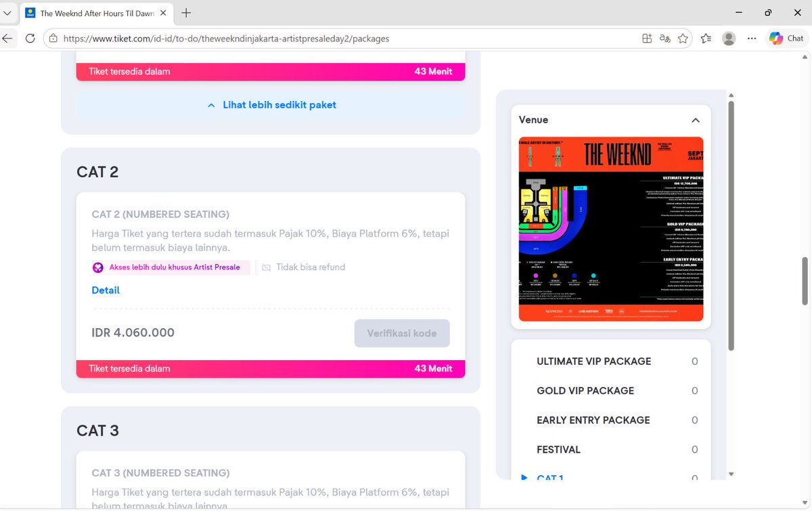Click the sidebar scrollbar up arrow
Image resolution: width=812 pixels, height=511 pixels.
tap(731, 94)
